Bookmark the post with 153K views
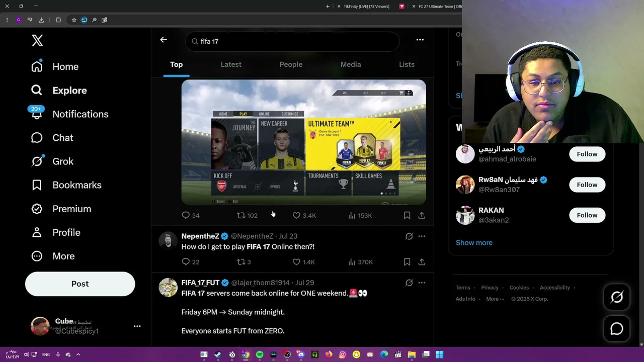Viewport: 644px width, 362px height. pyautogui.click(x=407, y=215)
